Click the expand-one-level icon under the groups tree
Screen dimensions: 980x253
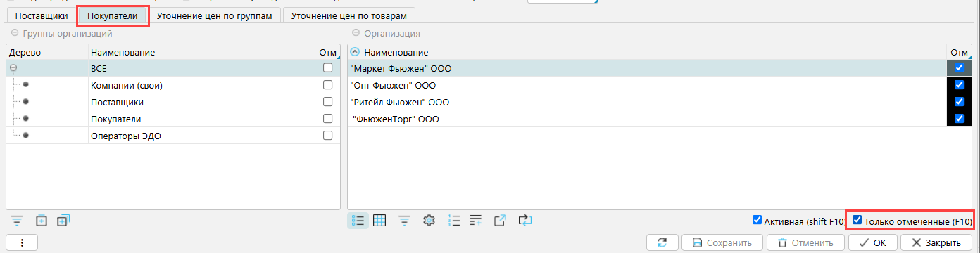point(42,221)
